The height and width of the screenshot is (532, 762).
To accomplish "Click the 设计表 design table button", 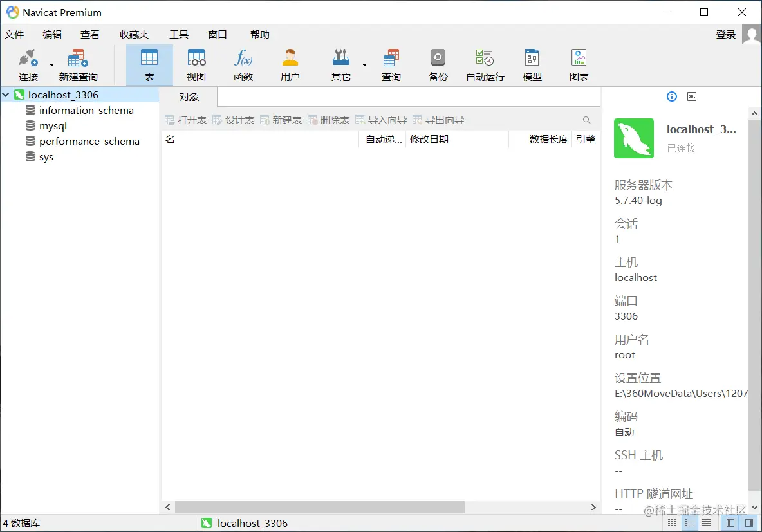I will click(x=233, y=120).
